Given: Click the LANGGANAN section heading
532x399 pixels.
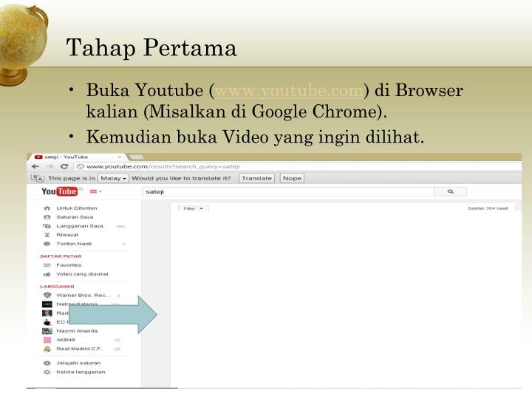Looking at the screenshot, I should click(57, 287).
